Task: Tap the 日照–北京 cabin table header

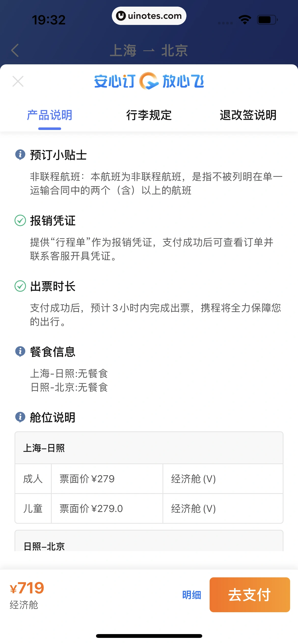Action: click(x=44, y=546)
